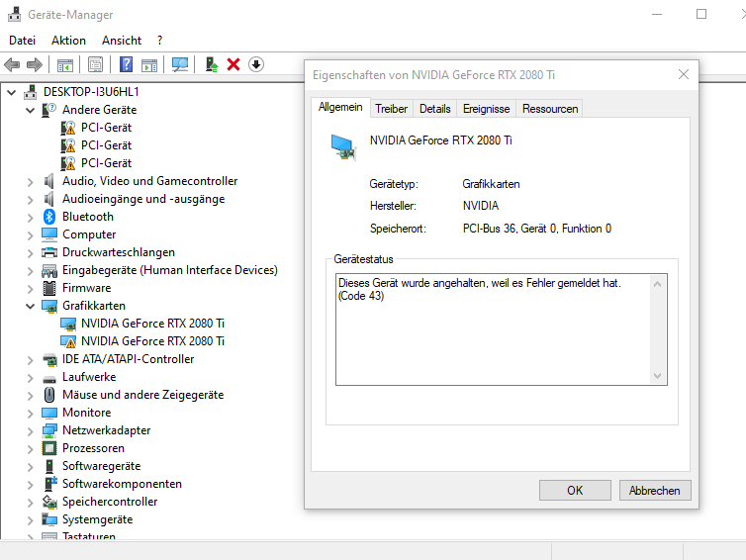Image resolution: width=746 pixels, height=560 pixels.
Task: Open the Aktion menu
Action: point(68,41)
